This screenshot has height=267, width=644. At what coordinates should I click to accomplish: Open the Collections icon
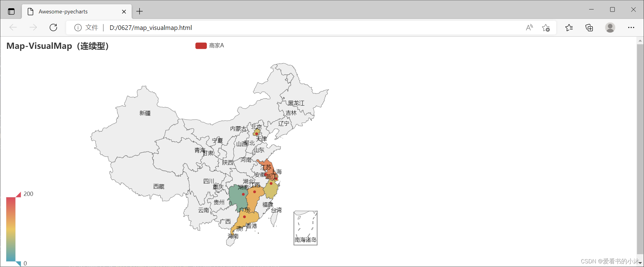coord(589,28)
